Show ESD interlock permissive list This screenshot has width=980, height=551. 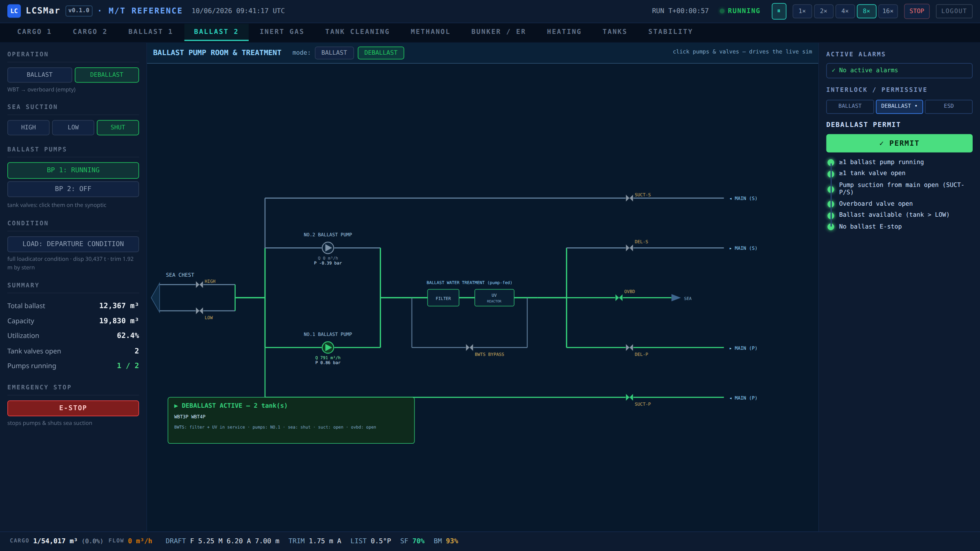pyautogui.click(x=949, y=106)
